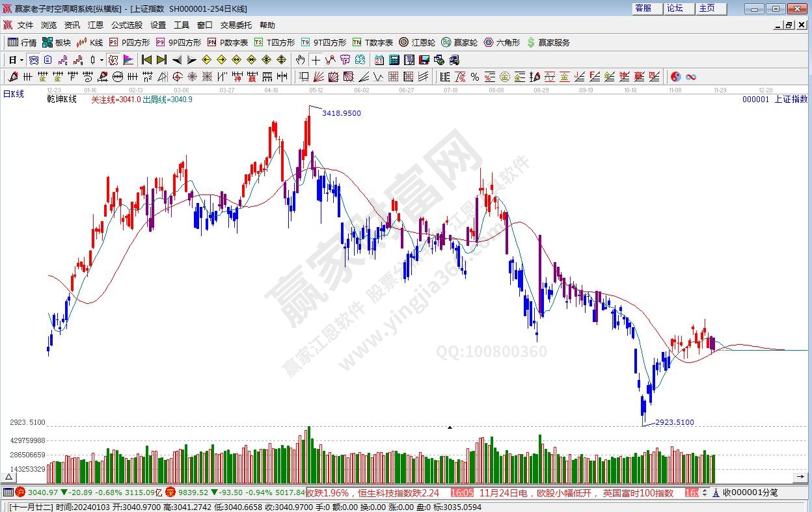Open the 公式选股 menu

pos(126,25)
